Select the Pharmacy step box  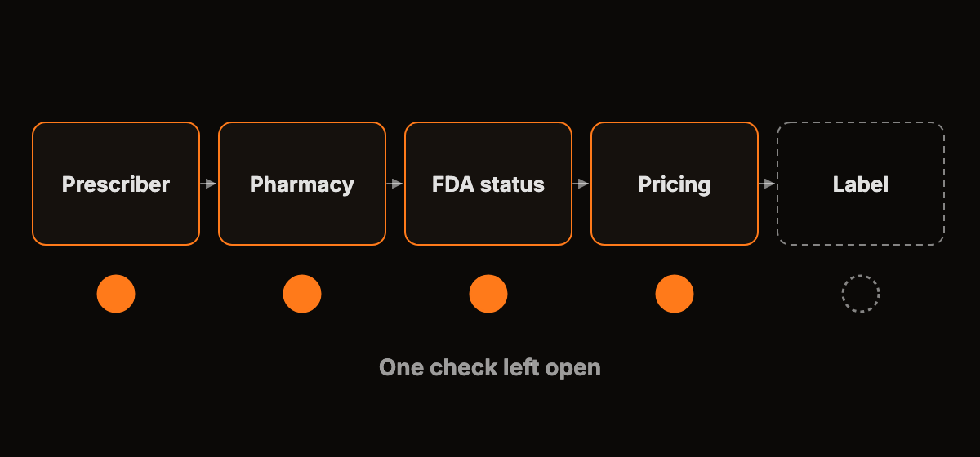[x=302, y=184]
